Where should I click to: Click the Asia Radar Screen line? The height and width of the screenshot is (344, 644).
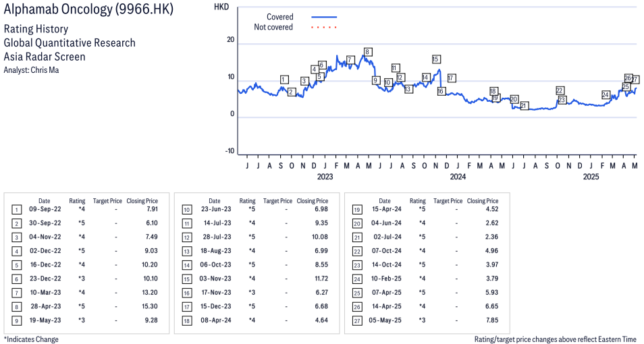coord(45,57)
